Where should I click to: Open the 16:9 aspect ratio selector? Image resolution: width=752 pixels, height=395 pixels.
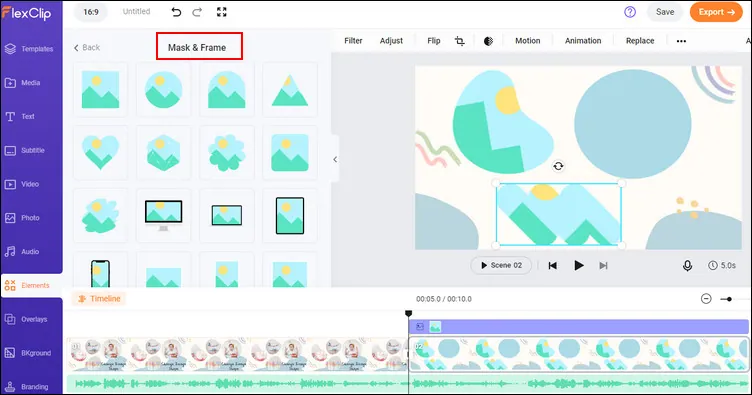point(91,12)
